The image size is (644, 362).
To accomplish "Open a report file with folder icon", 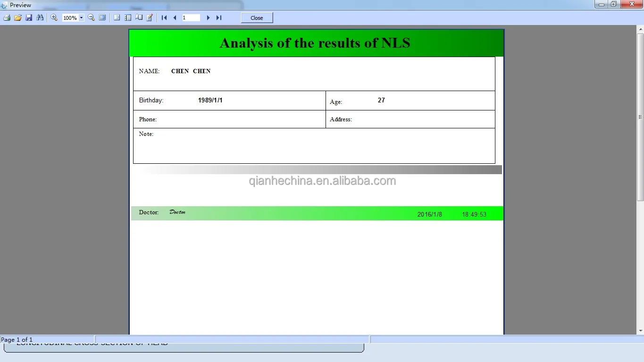I will pos(18,17).
